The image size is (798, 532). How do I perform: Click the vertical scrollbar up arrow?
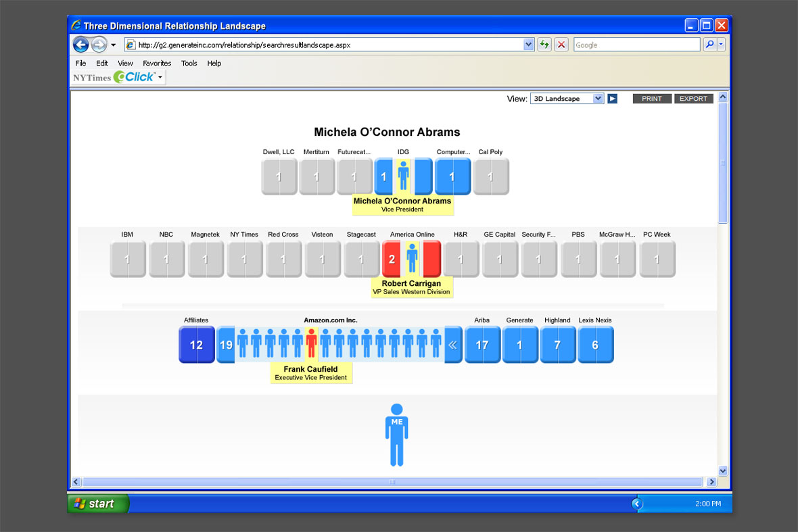[723, 97]
